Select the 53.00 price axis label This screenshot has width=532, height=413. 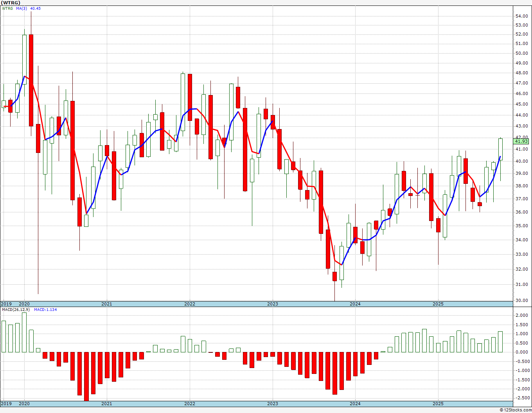click(522, 25)
